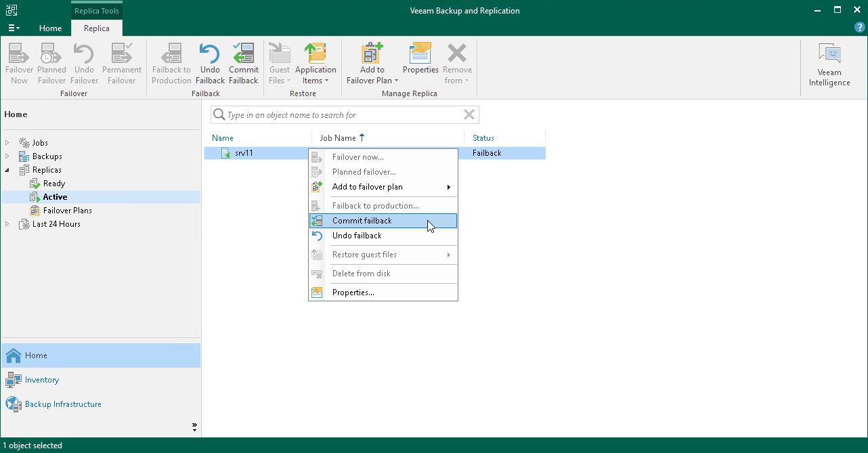Click the Failover Plans node icon

[35, 211]
